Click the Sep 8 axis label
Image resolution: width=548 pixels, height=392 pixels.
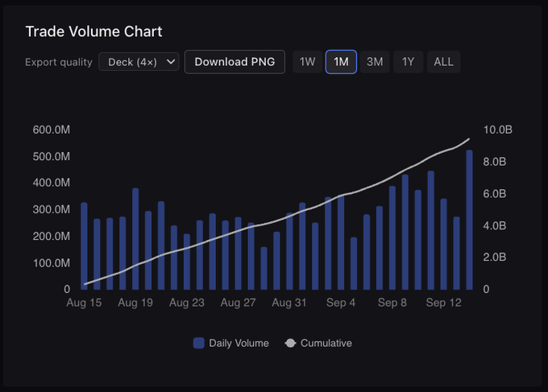click(x=392, y=303)
